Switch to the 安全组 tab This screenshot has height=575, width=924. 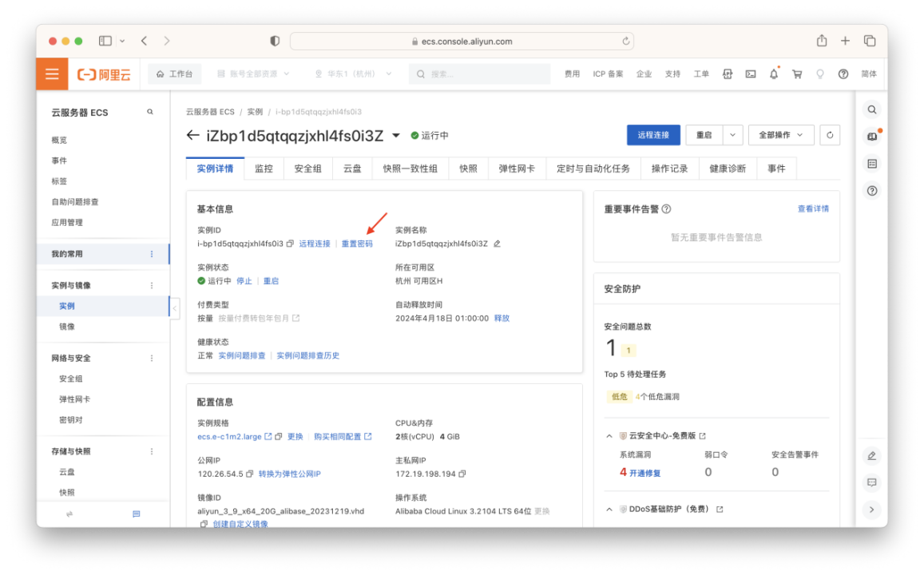pyautogui.click(x=307, y=169)
